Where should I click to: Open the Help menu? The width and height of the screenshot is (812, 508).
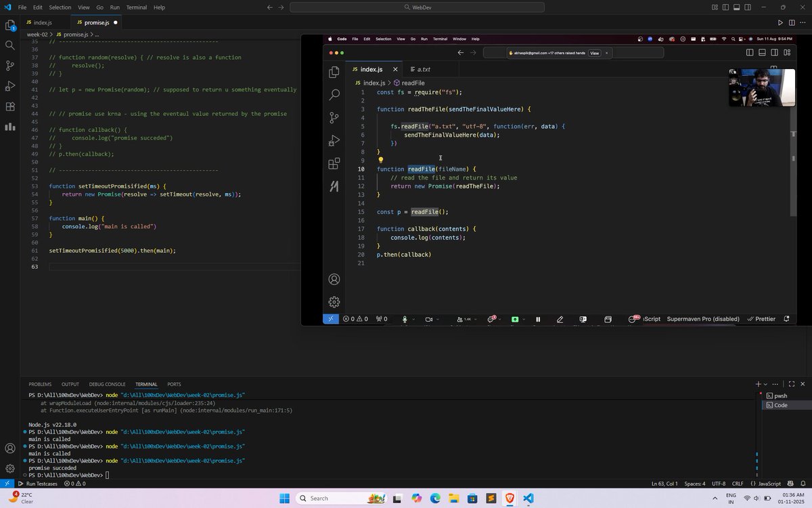point(159,7)
